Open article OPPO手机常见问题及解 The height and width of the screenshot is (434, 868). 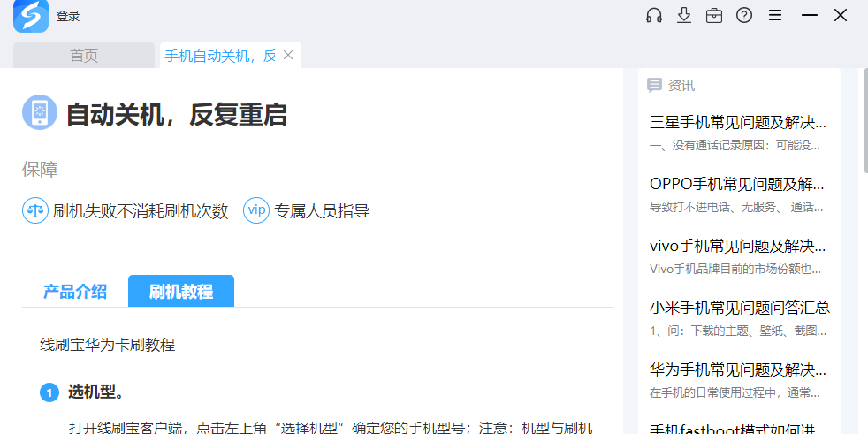coord(738,184)
